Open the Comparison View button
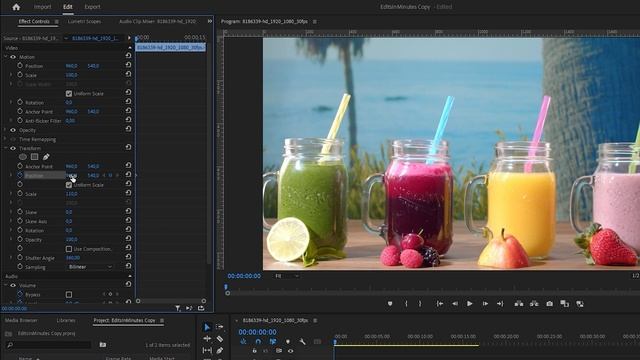Viewport: 640px width, 360px height. [564, 304]
